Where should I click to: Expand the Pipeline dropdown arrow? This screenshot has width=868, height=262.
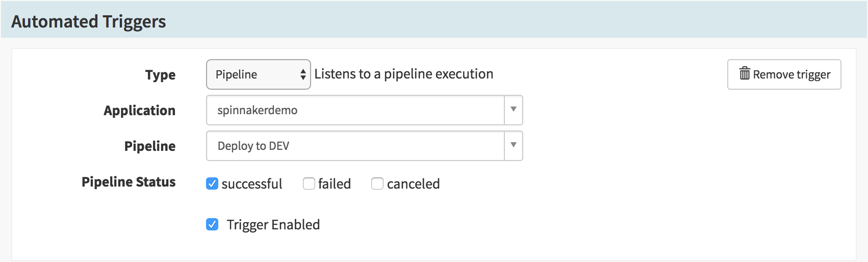tap(514, 145)
